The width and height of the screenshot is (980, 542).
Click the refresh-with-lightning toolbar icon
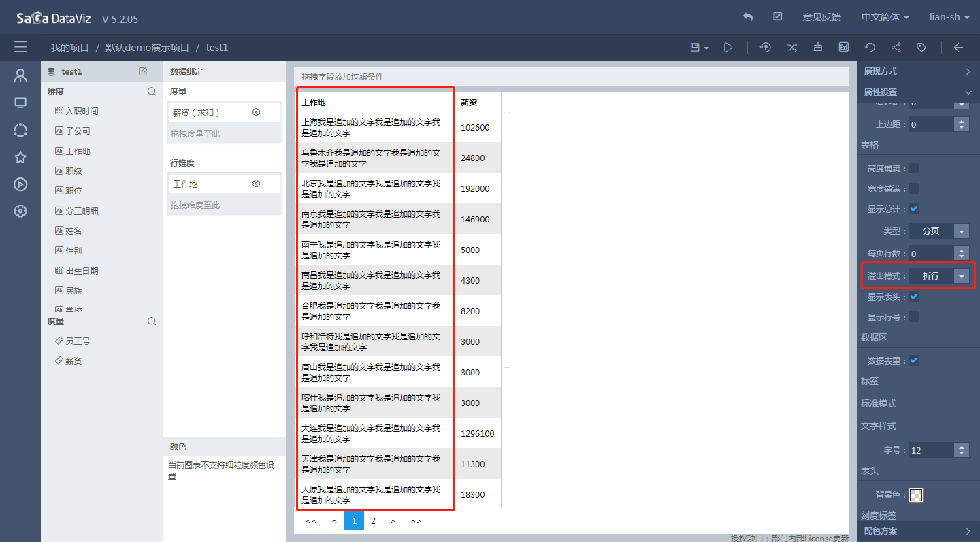click(x=766, y=48)
